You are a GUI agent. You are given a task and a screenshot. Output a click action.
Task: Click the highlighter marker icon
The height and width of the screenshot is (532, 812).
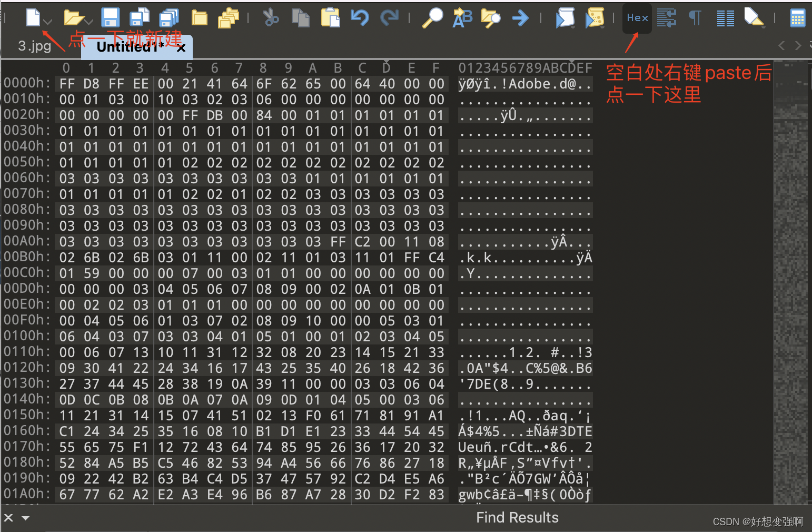(754, 17)
